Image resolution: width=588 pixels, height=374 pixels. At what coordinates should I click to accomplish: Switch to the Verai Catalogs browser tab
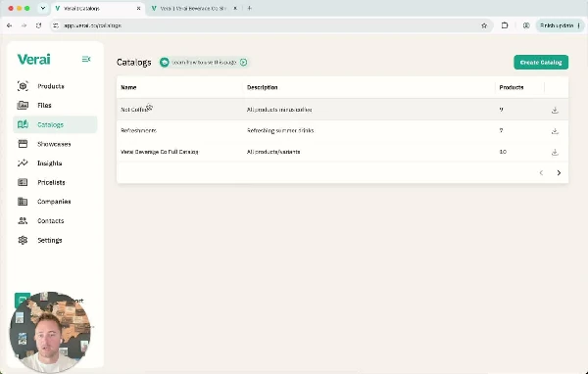(x=97, y=8)
